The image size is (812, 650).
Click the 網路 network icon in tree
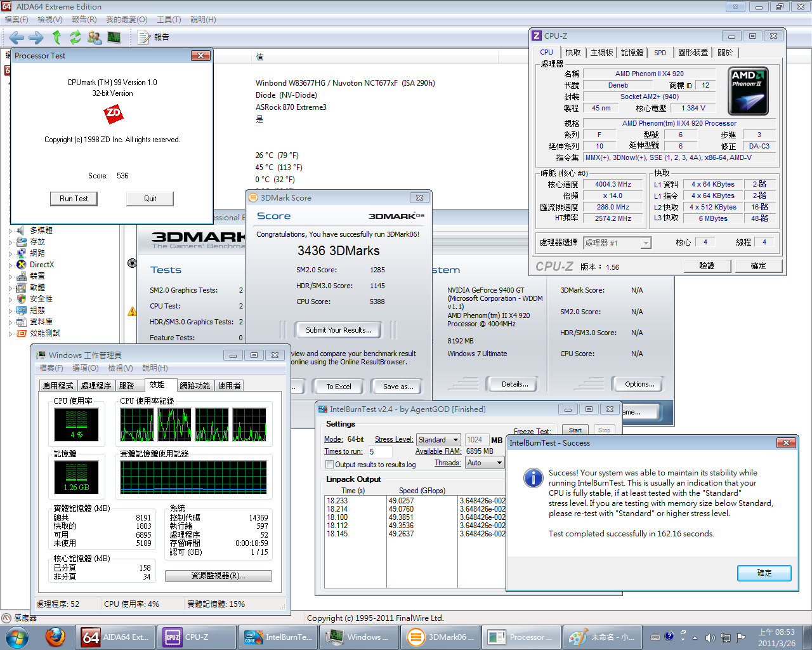22,253
